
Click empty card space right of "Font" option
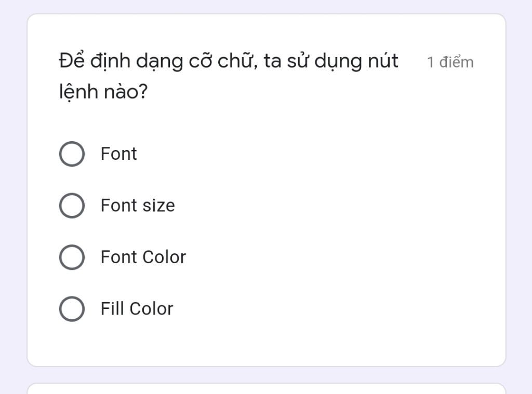click(312, 154)
